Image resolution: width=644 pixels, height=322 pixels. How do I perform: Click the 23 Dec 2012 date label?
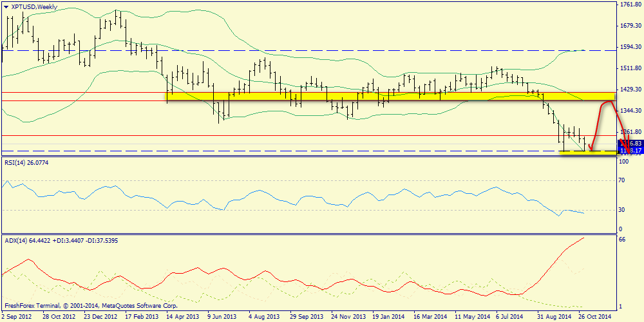100,317
